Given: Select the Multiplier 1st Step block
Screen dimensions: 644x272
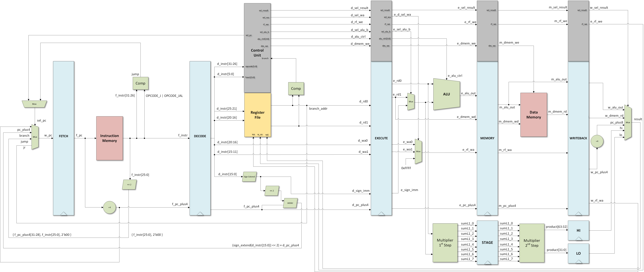Looking at the screenshot, I should click(x=445, y=243).
